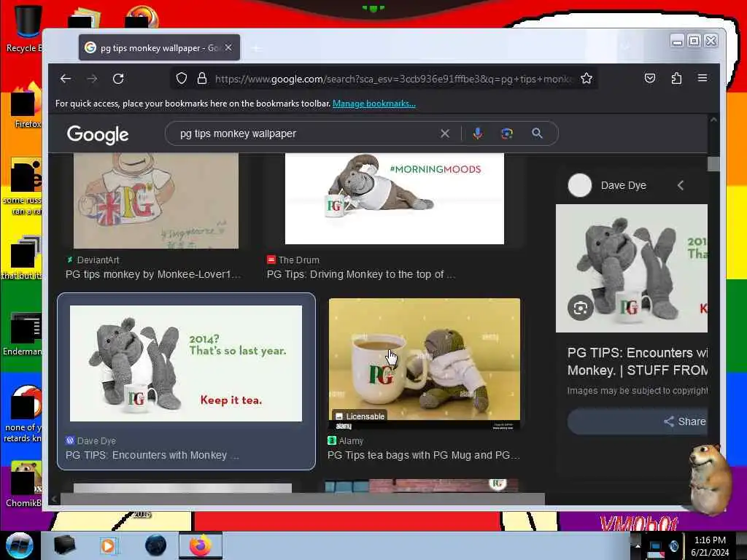Save page to Pocket

pyautogui.click(x=650, y=78)
